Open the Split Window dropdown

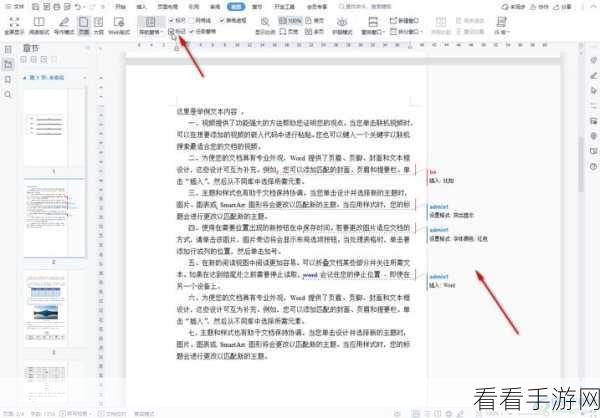(406, 32)
